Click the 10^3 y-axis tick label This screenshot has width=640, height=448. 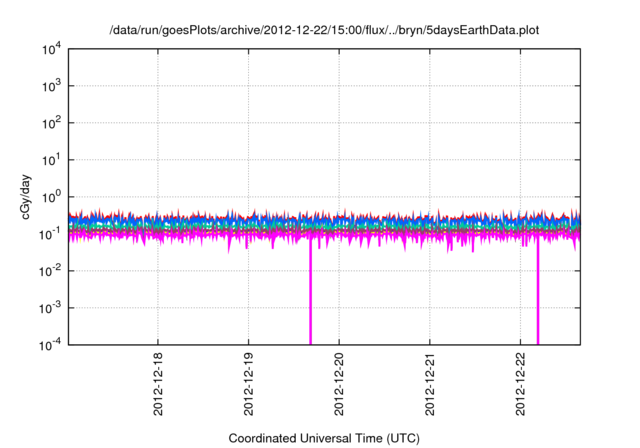coord(52,86)
